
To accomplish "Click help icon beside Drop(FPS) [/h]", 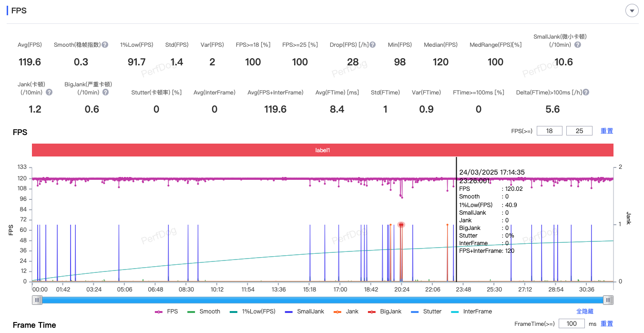I will pyautogui.click(x=372, y=45).
